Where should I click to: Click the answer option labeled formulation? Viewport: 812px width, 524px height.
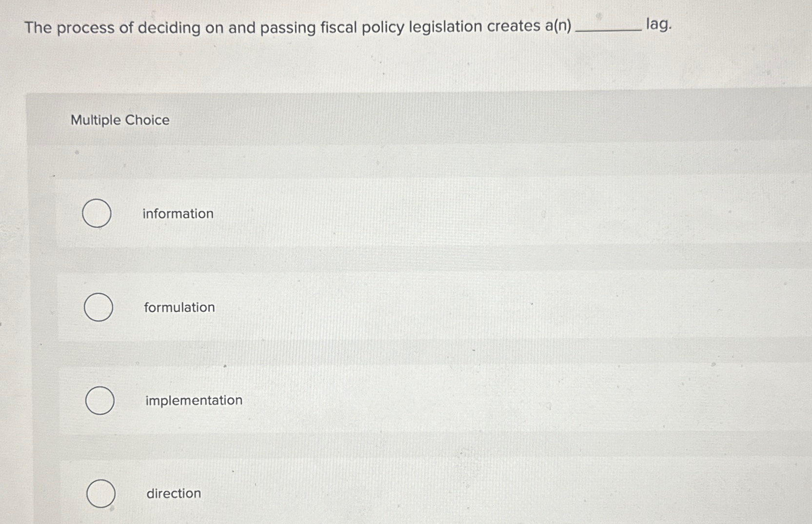[179, 307]
